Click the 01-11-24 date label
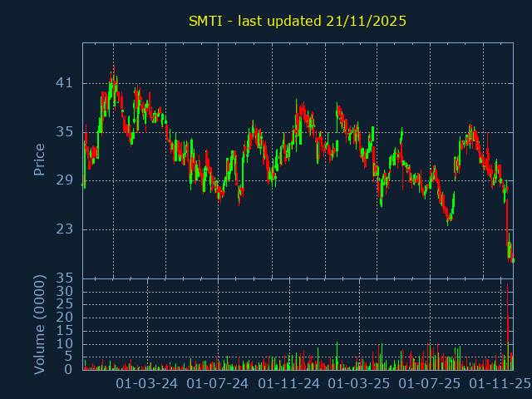The height and width of the screenshot is (399, 532). click(288, 384)
